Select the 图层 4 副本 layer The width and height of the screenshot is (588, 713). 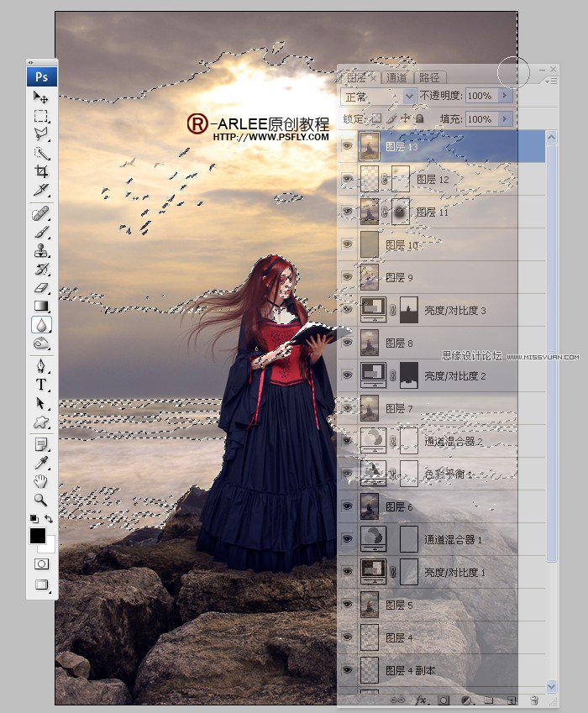[442, 670]
